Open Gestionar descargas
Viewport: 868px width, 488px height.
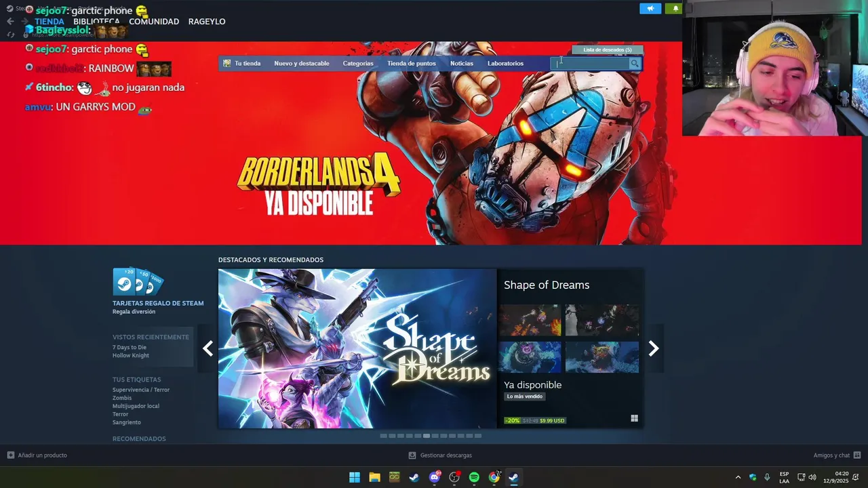click(446, 455)
